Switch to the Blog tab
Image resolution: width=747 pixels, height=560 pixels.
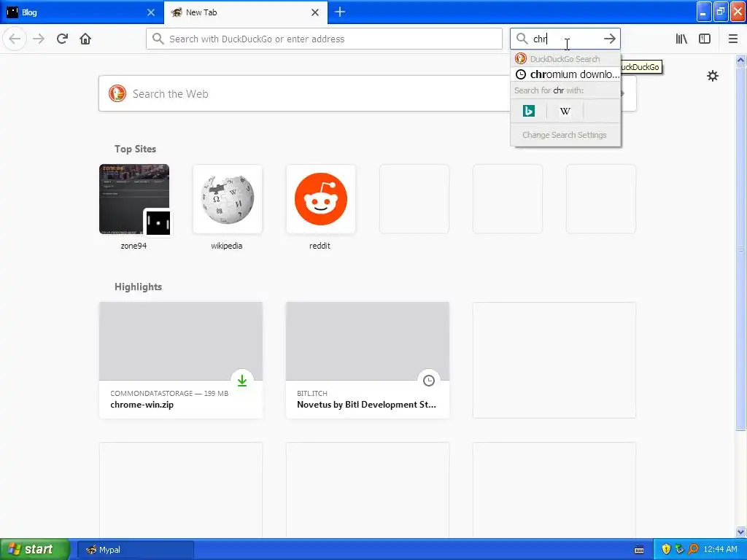[82, 12]
